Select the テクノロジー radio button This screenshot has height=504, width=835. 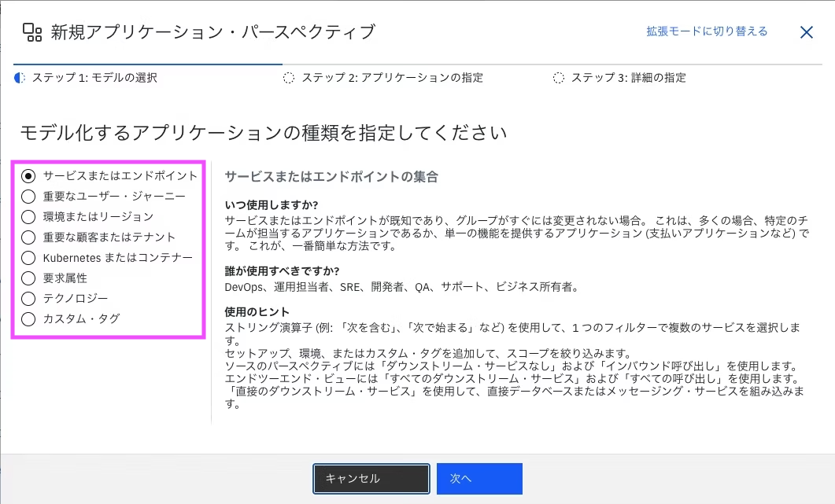pyautogui.click(x=29, y=298)
